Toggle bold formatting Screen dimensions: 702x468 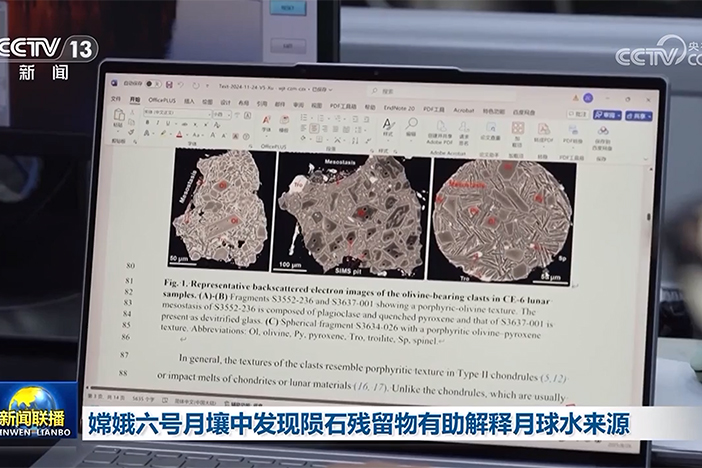point(146,124)
